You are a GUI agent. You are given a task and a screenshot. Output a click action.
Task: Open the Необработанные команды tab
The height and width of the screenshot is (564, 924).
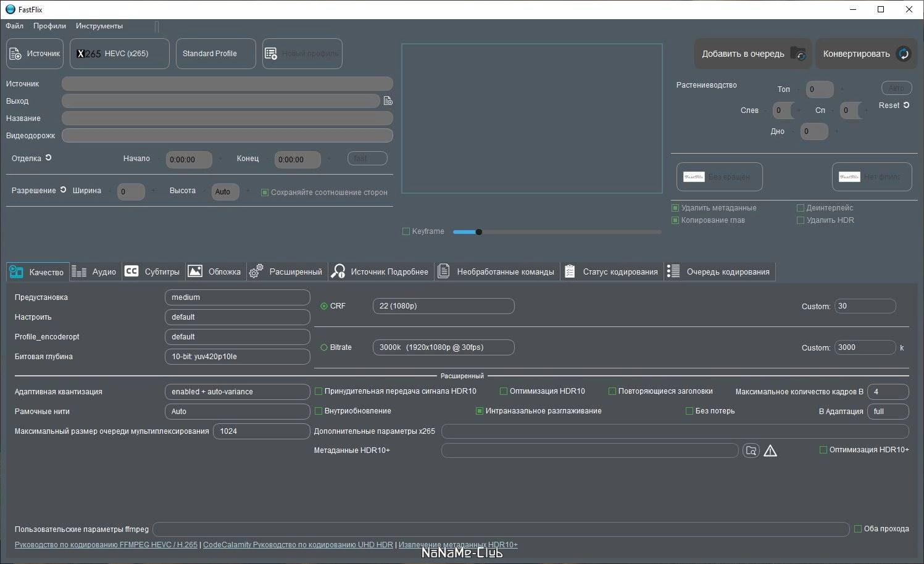pos(497,272)
